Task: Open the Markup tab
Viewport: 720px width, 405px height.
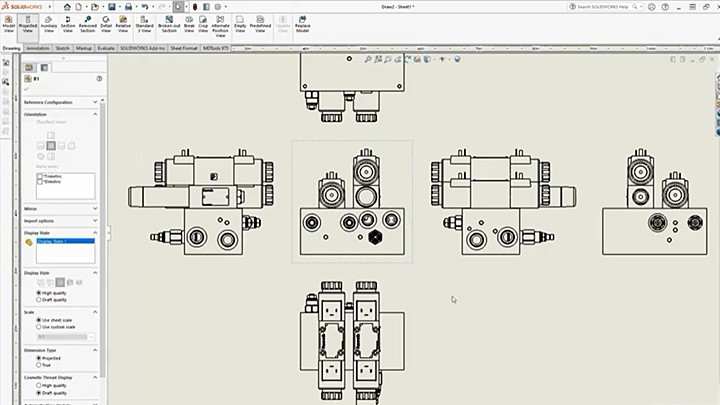Action: coord(84,48)
